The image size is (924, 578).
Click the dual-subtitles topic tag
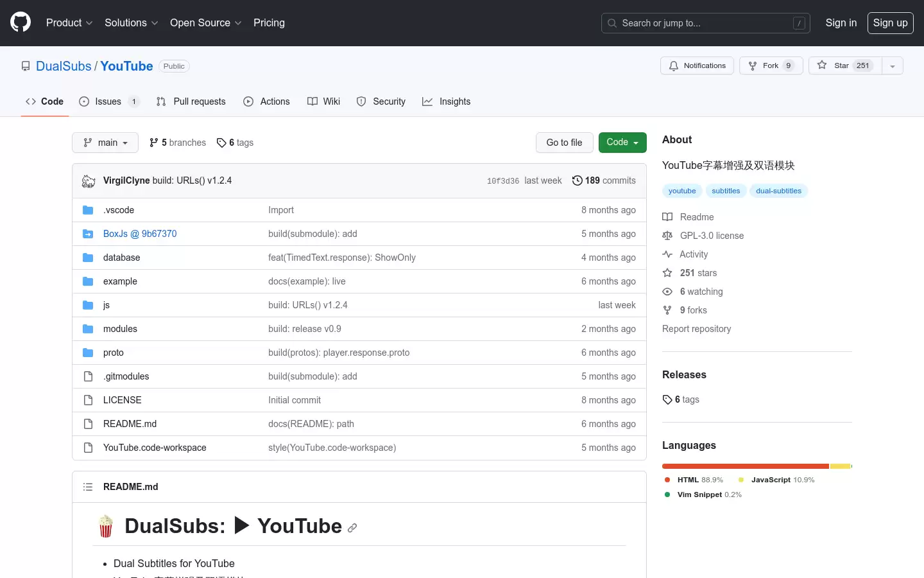pos(778,191)
